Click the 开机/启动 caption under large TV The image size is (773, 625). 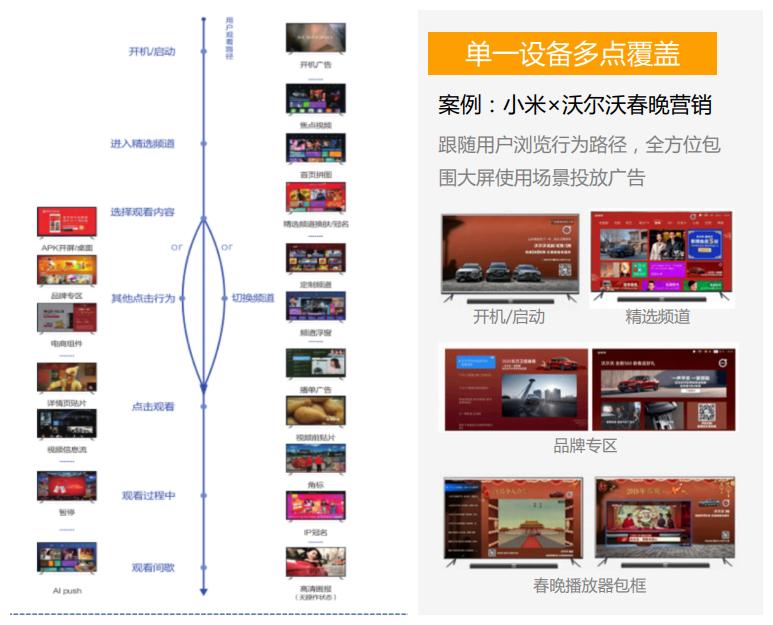pos(509,316)
